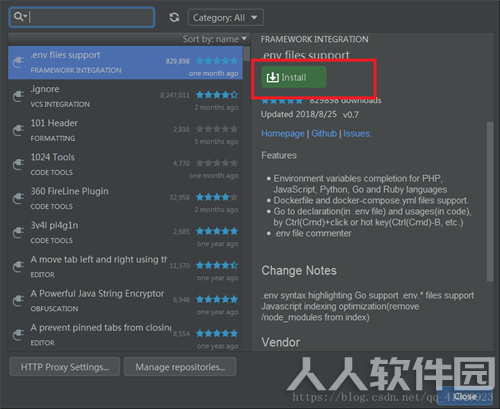
Task: Click the plug icon beside 3v4l pl4g1n
Action: 18,233
